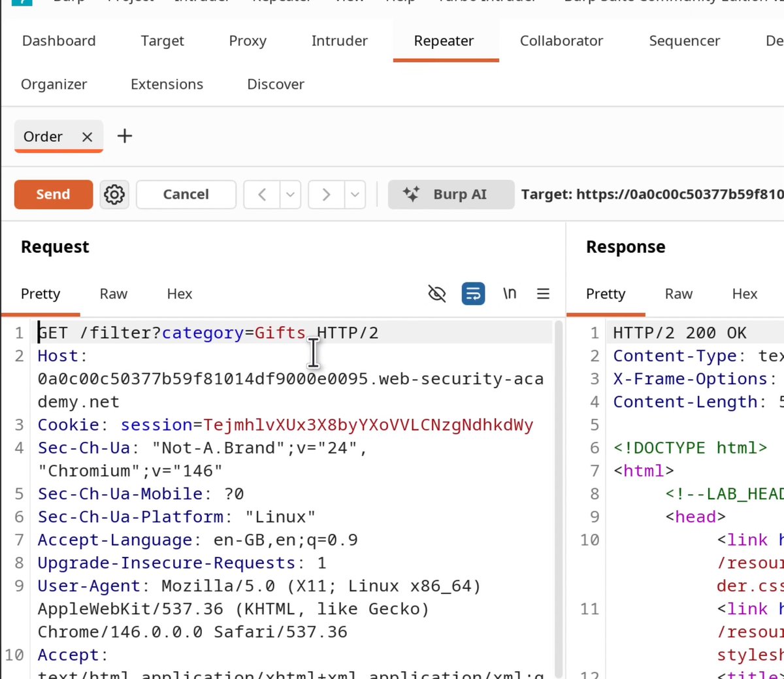Image resolution: width=784 pixels, height=679 pixels.
Task: Click the 'Request' panel heading
Action: pos(55,247)
